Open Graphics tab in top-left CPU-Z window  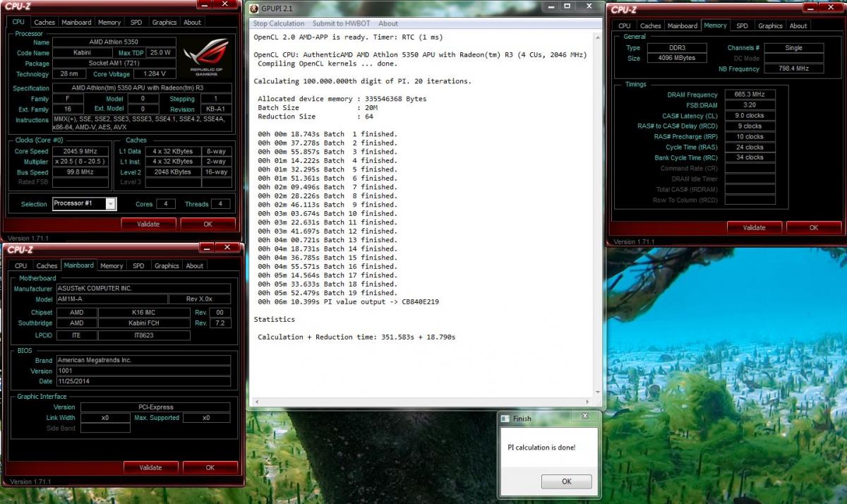[x=164, y=23]
